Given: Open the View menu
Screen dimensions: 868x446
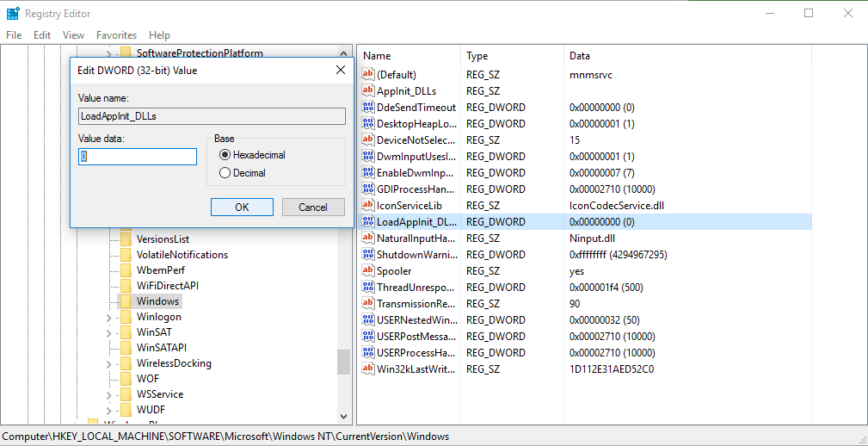Looking at the screenshot, I should point(74,35).
